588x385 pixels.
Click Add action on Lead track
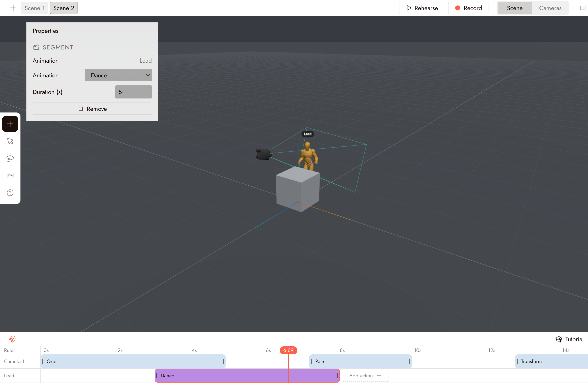[x=365, y=376]
